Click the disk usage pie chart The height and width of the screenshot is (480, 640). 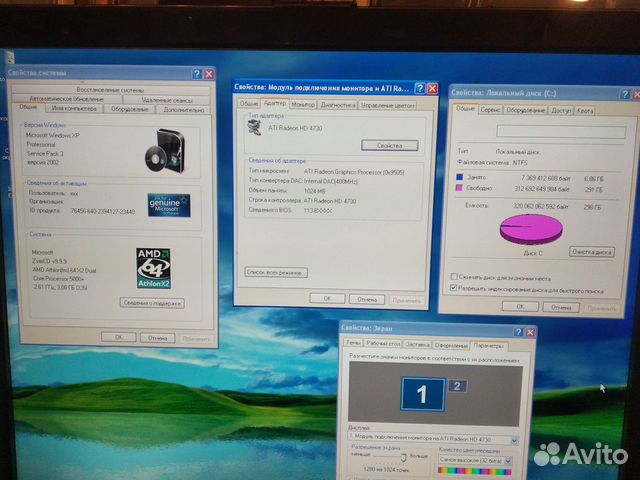coord(531,229)
